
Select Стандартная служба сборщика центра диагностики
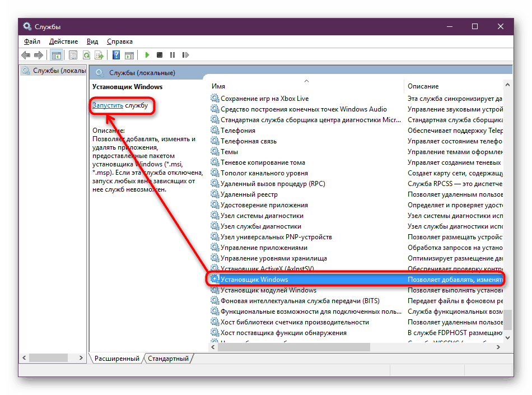[310, 120]
